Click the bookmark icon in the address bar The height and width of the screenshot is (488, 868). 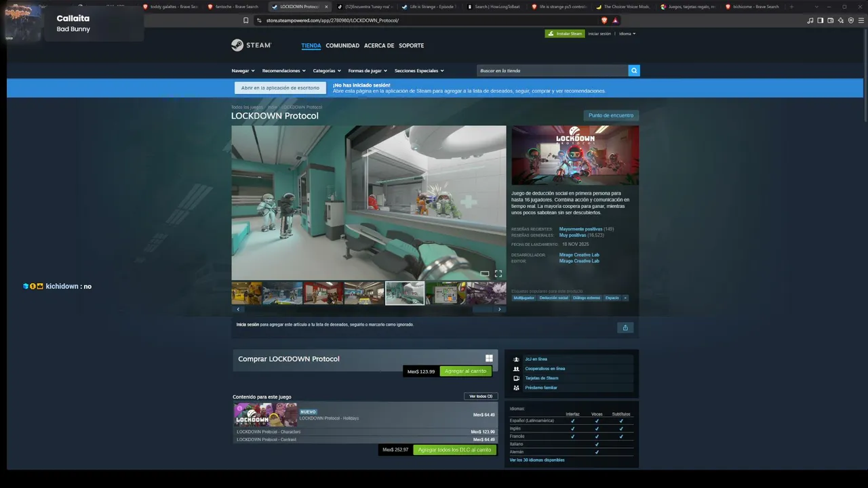tap(245, 20)
